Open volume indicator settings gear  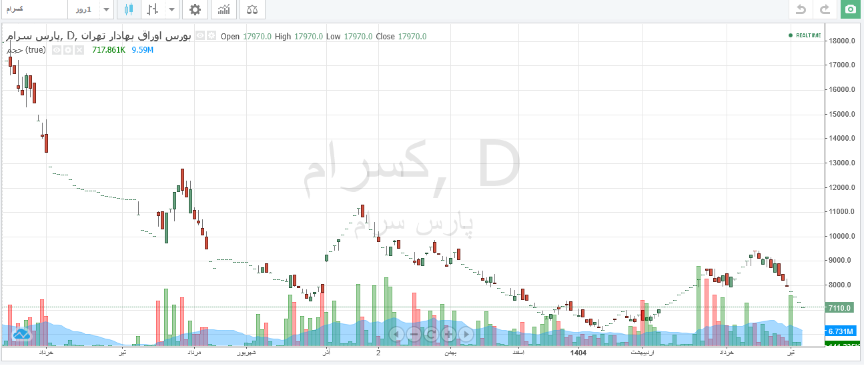pyautogui.click(x=67, y=50)
